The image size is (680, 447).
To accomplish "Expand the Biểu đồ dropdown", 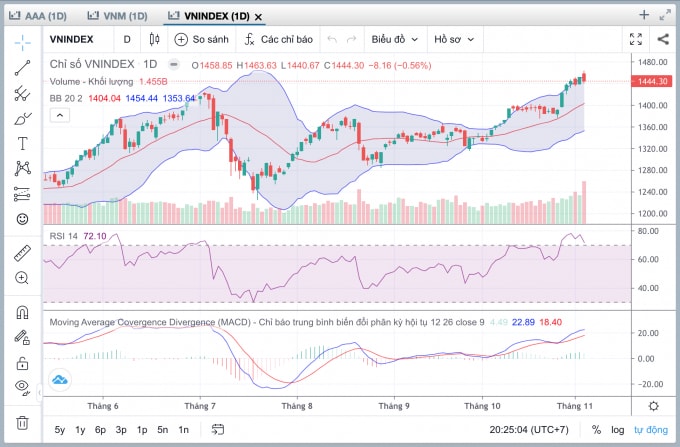I will tap(395, 39).
